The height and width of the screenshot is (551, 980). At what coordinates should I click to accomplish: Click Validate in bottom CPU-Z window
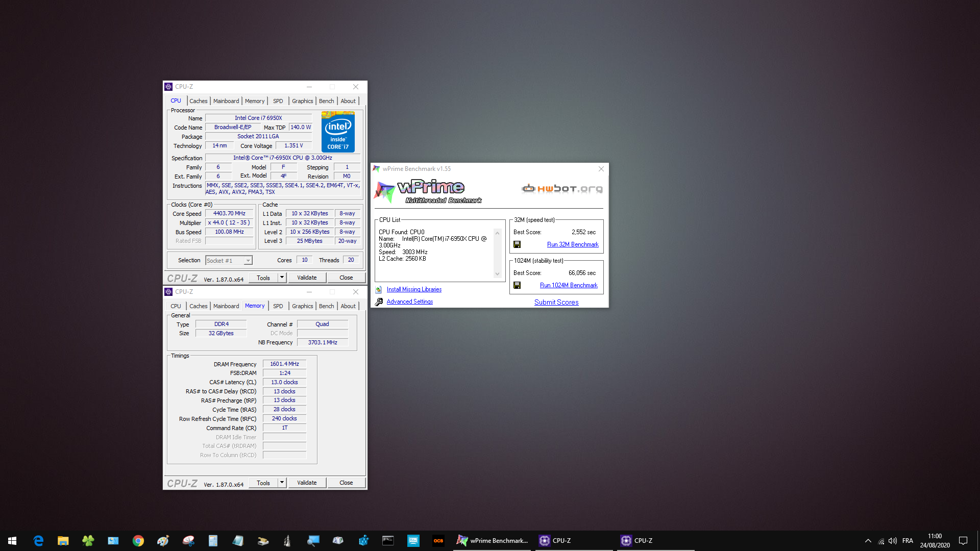tap(307, 483)
